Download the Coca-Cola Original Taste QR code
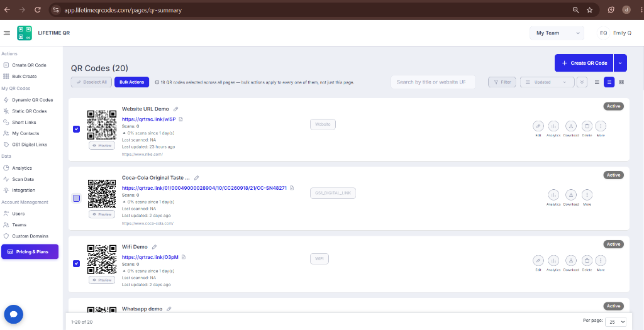The height and width of the screenshot is (330, 644). (x=571, y=195)
